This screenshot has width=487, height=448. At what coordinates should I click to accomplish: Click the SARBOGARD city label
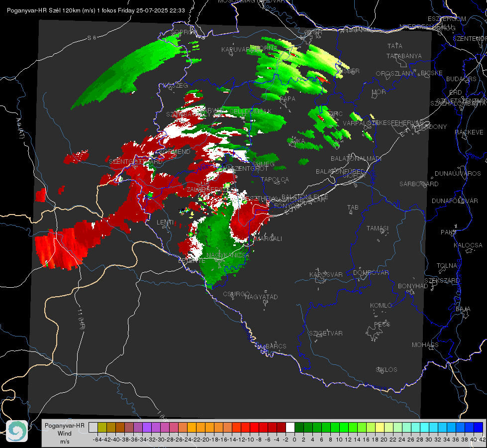pyautogui.click(x=419, y=184)
